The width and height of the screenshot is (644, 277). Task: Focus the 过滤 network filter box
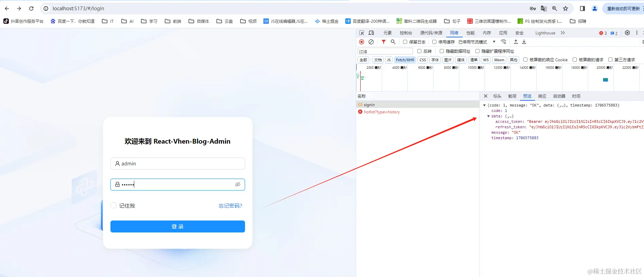(385, 51)
